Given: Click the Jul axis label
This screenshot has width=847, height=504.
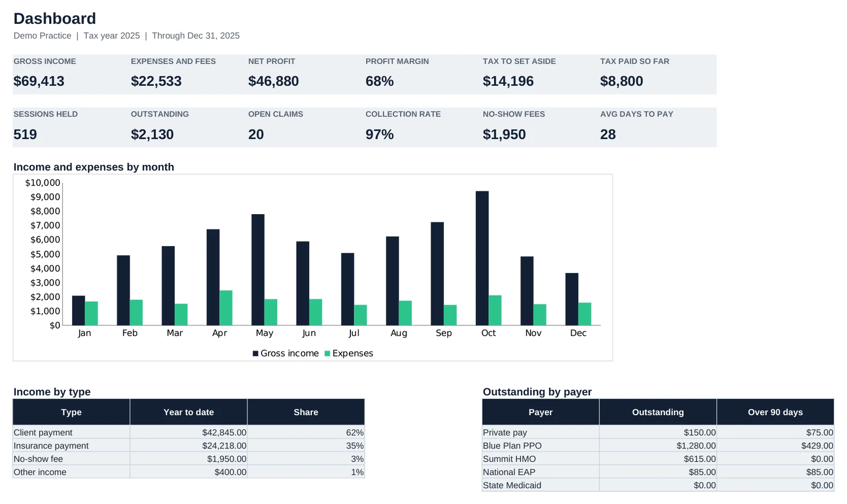Looking at the screenshot, I should [354, 333].
